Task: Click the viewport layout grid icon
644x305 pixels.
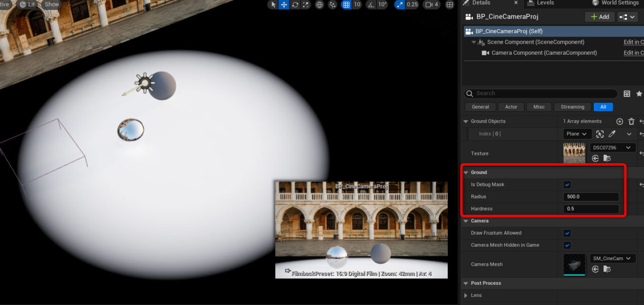Action: click(449, 5)
